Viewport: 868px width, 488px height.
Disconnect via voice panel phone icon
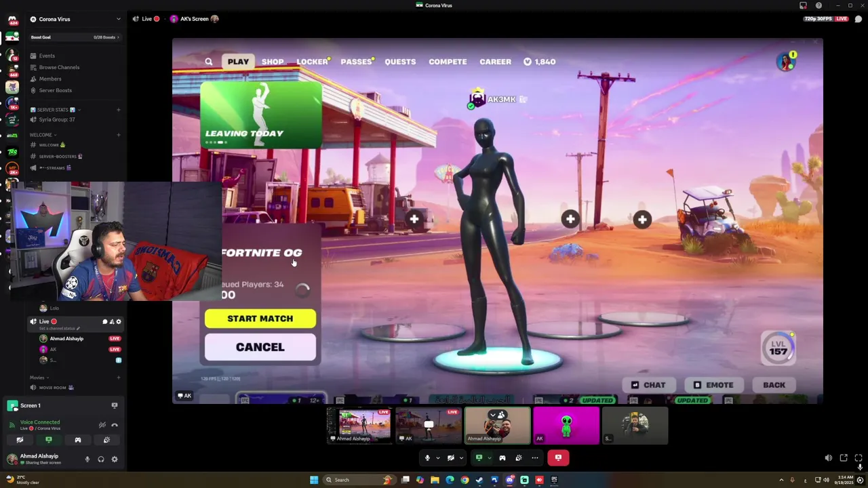tap(115, 425)
